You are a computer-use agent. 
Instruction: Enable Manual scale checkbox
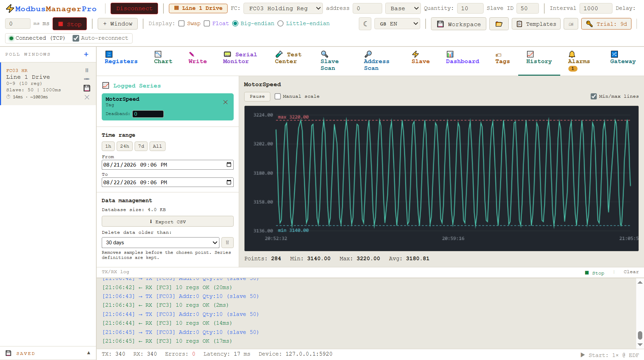coord(278,96)
